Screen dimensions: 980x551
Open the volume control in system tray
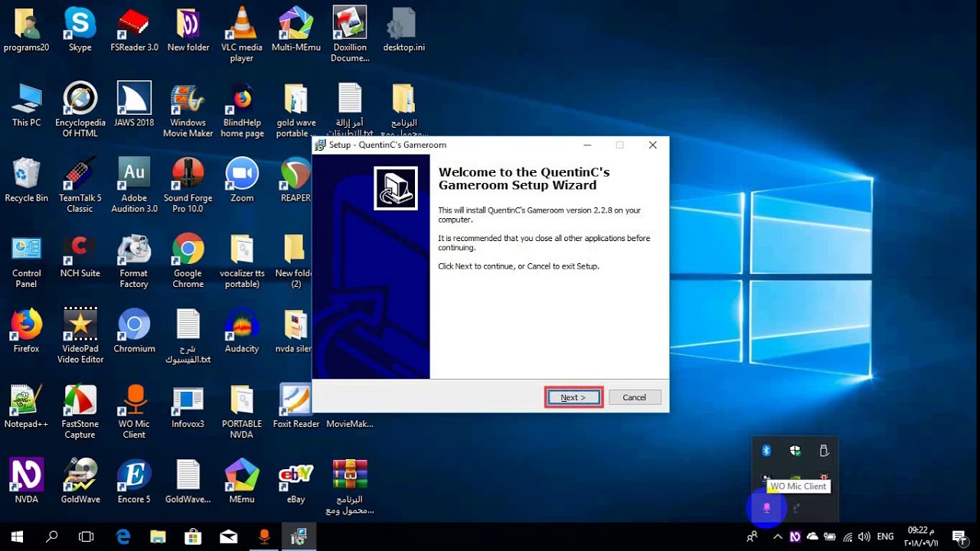[864, 537]
